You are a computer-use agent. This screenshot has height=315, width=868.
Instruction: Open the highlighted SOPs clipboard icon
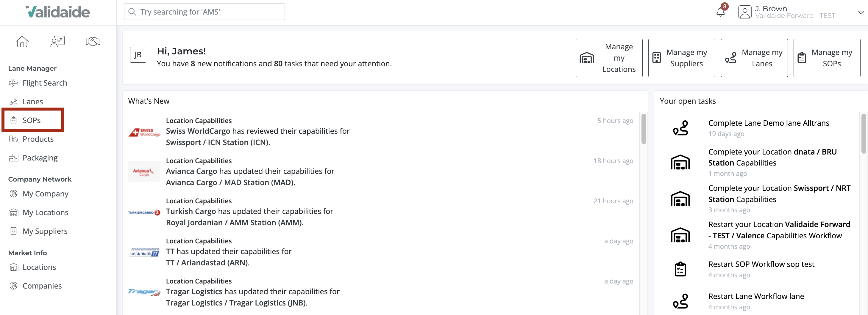click(x=13, y=120)
